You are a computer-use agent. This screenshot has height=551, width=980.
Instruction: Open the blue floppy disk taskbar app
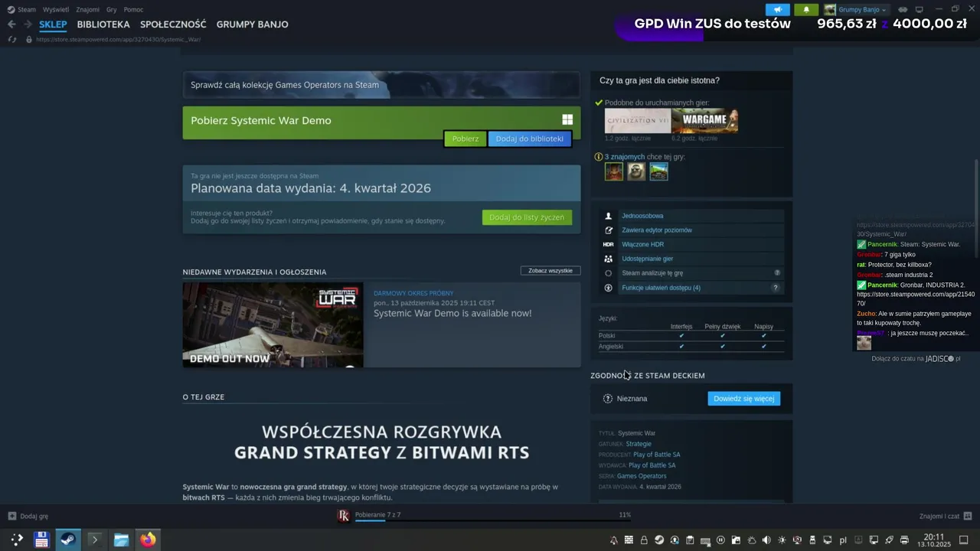(41, 540)
